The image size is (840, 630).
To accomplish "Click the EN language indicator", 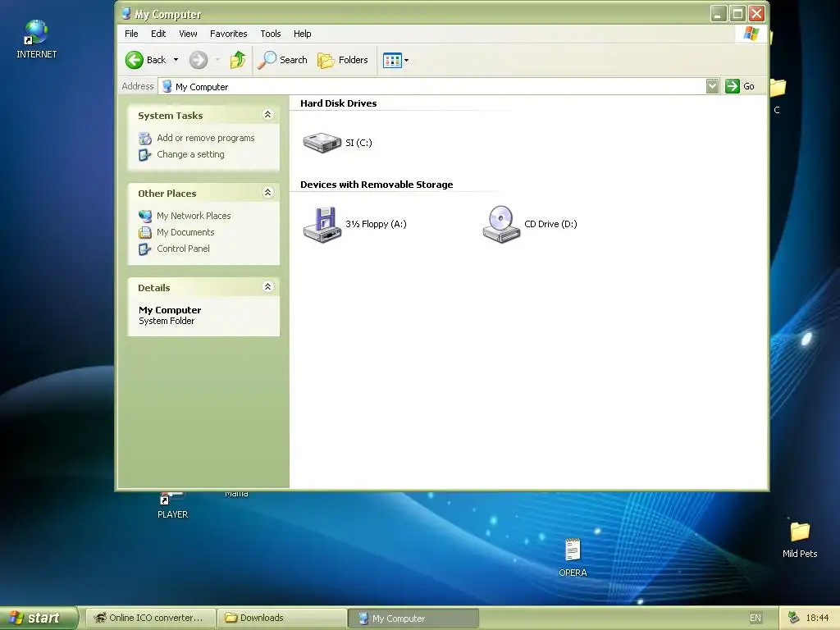I will 756,619.
